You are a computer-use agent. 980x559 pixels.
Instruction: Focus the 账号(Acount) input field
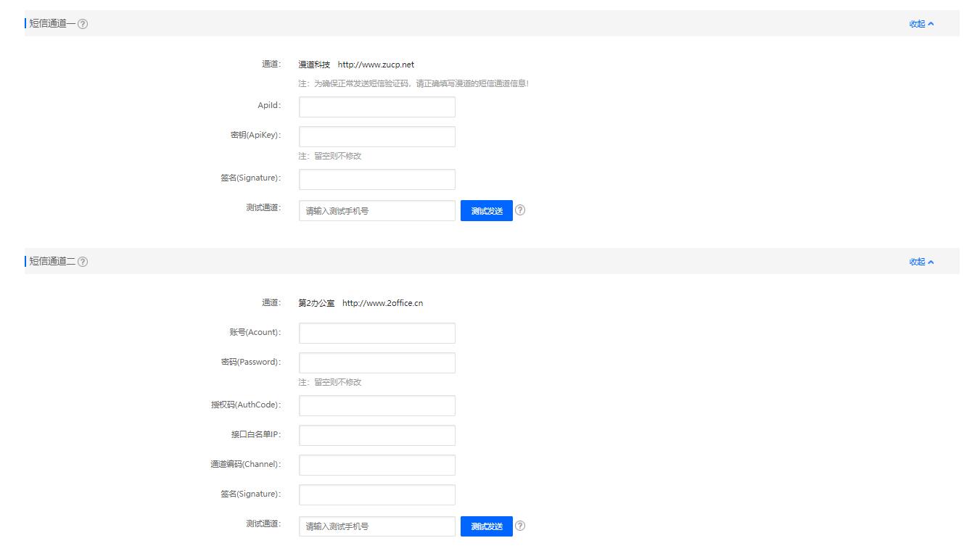[377, 333]
